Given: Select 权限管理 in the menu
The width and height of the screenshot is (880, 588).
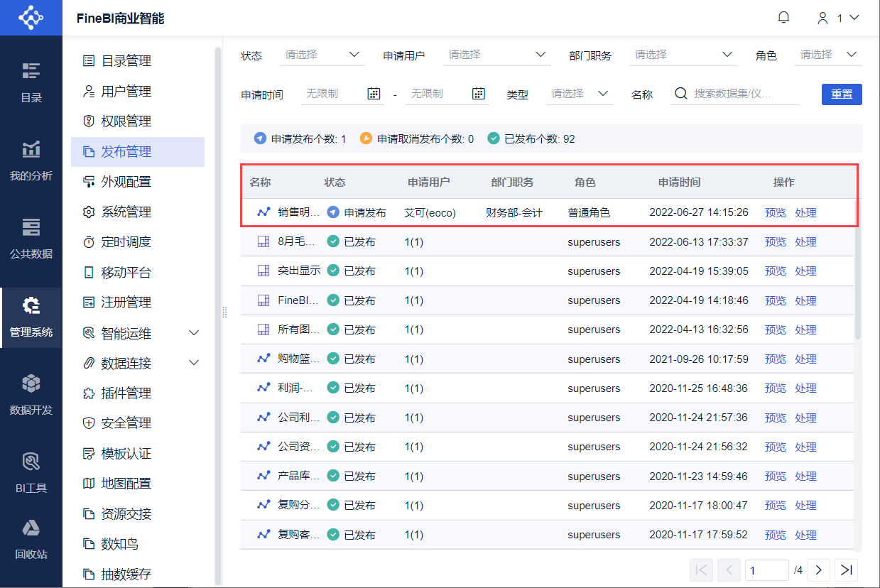Looking at the screenshot, I should click(126, 121).
